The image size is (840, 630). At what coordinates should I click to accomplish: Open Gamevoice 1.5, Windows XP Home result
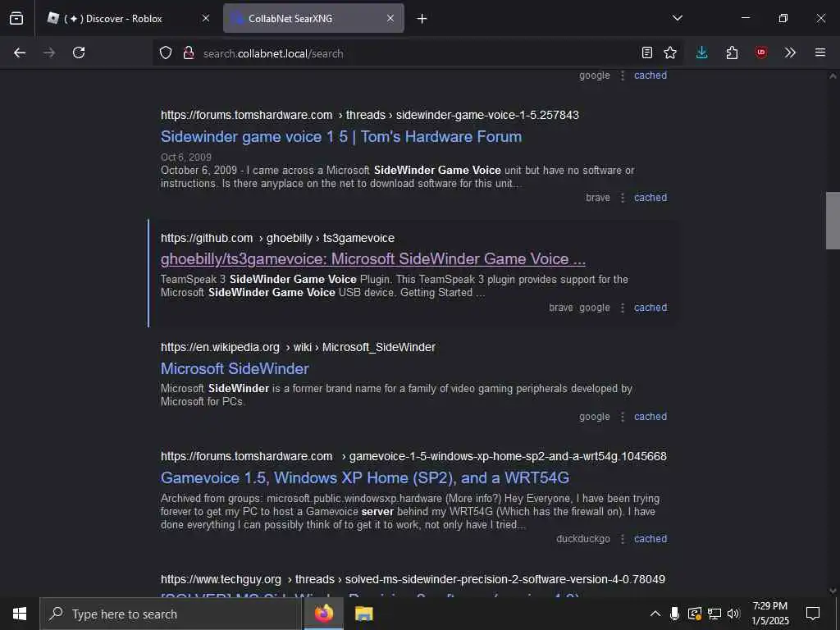pos(365,478)
